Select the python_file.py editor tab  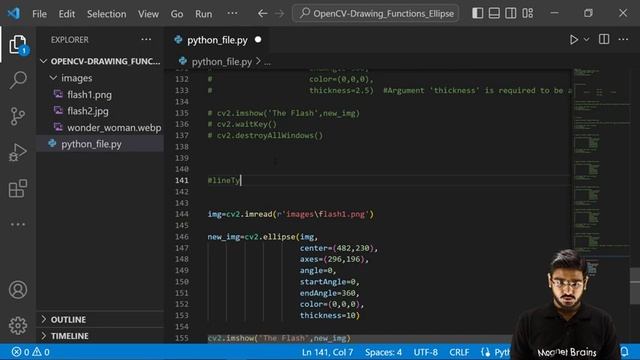pos(217,40)
